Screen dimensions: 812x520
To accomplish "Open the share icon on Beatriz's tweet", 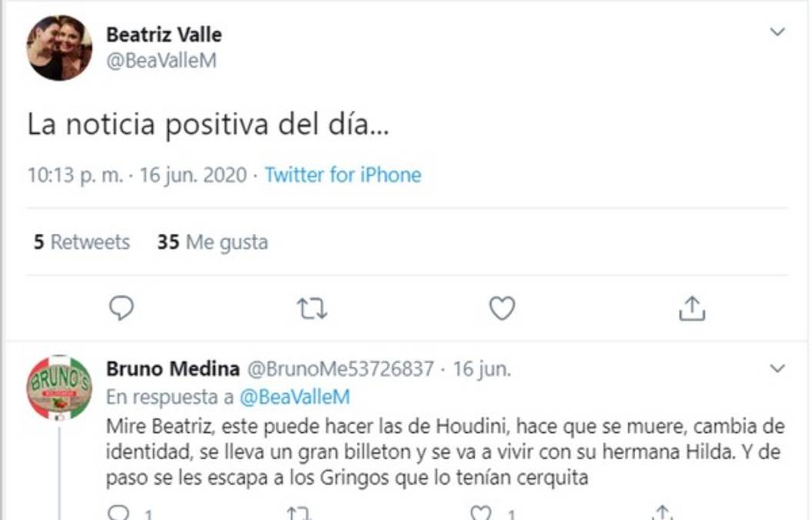I will pos(692,309).
